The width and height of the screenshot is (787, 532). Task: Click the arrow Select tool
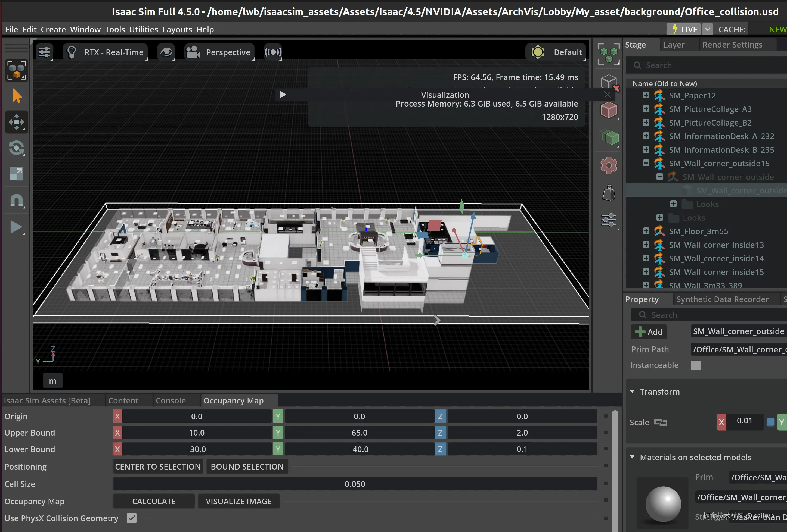[x=16, y=96]
